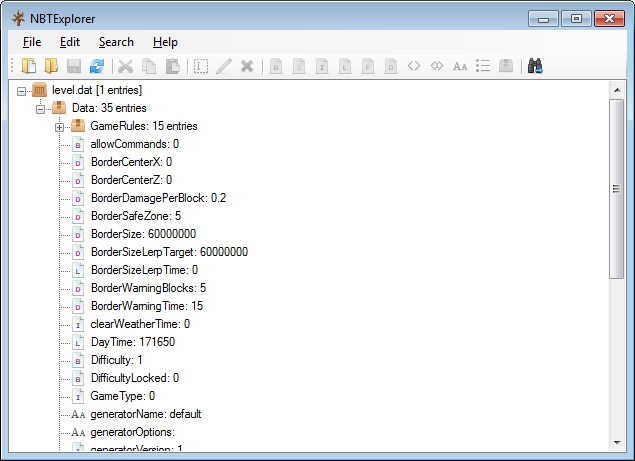Select the Difficulty: 1 tag
This screenshot has height=461, width=635.
(117, 360)
